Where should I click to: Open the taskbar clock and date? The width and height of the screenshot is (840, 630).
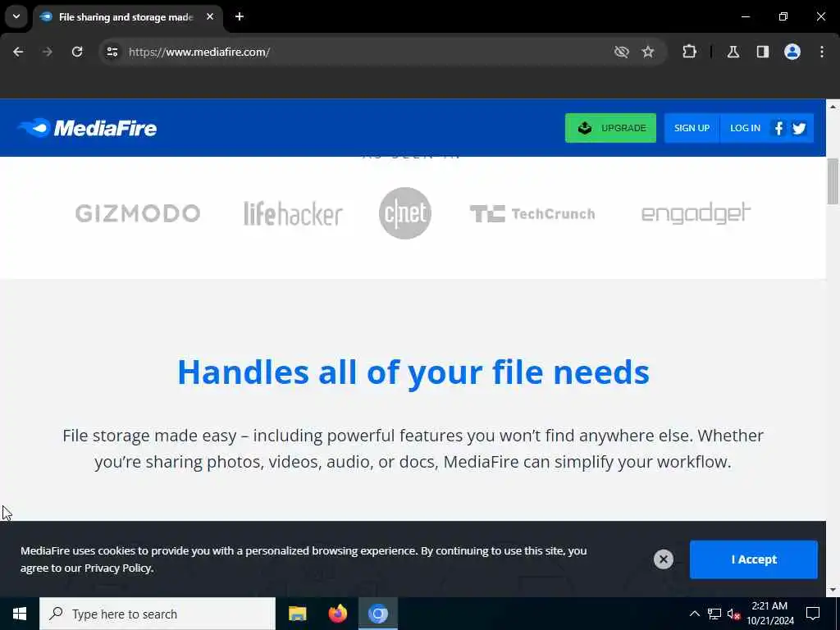[769, 614]
